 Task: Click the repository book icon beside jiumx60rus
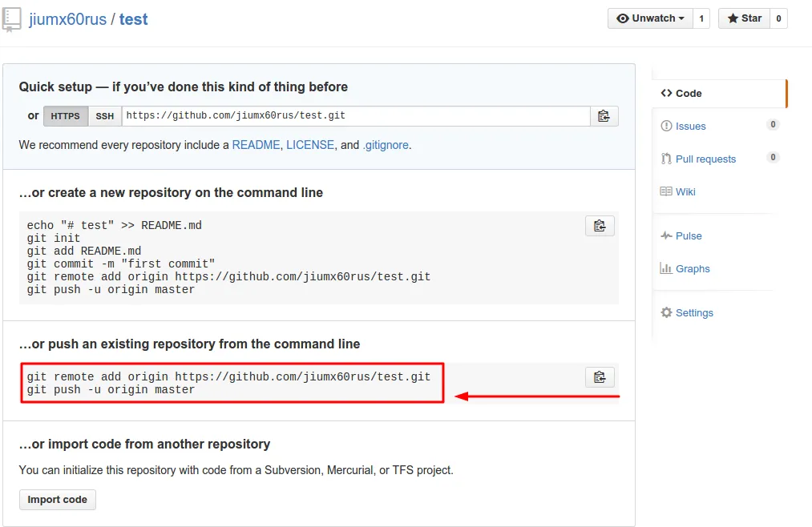coord(11,18)
